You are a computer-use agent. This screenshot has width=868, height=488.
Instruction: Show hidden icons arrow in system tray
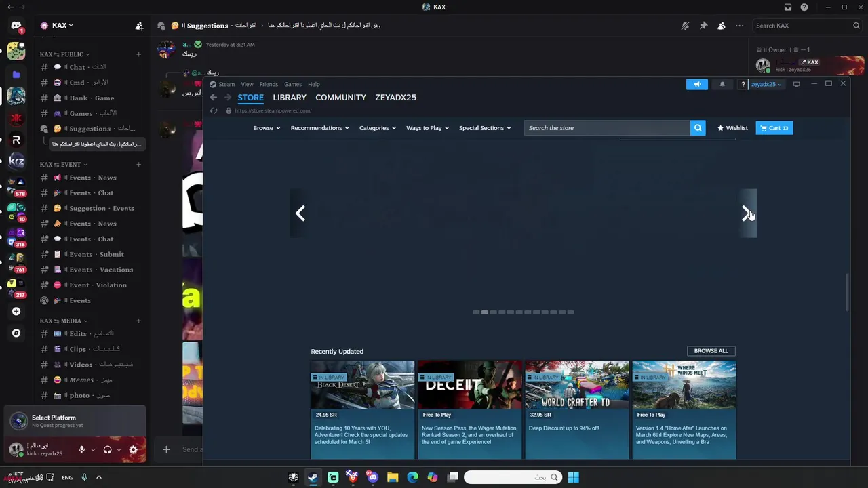pyautogui.click(x=98, y=477)
